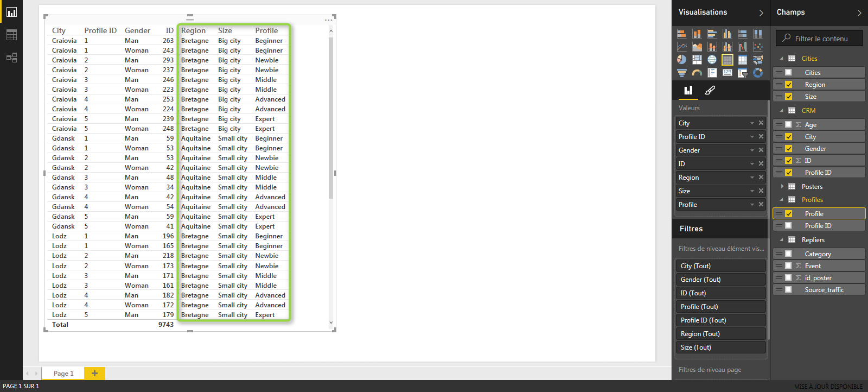The width and height of the screenshot is (868, 392).
Task: Click the Filtrer le contenu search box
Action: 821,39
